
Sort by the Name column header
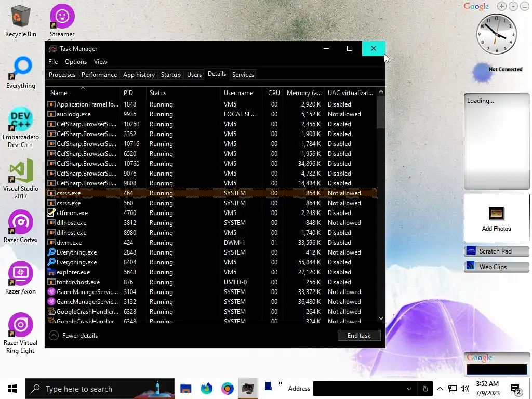[x=83, y=92]
